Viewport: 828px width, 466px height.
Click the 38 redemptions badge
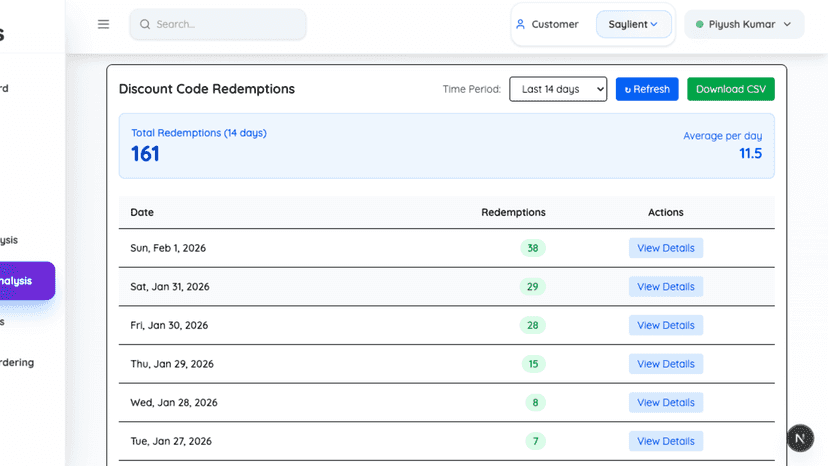click(x=533, y=248)
